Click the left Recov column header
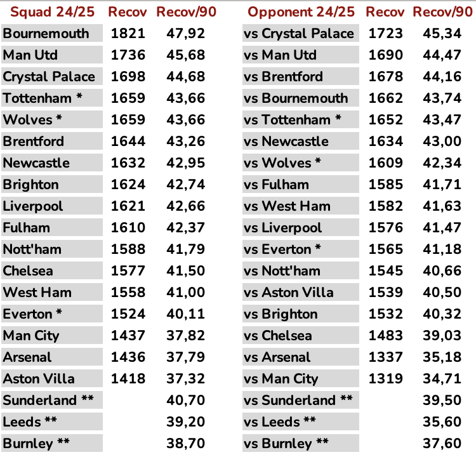This screenshot has height=457, width=476. pyautogui.click(x=128, y=12)
